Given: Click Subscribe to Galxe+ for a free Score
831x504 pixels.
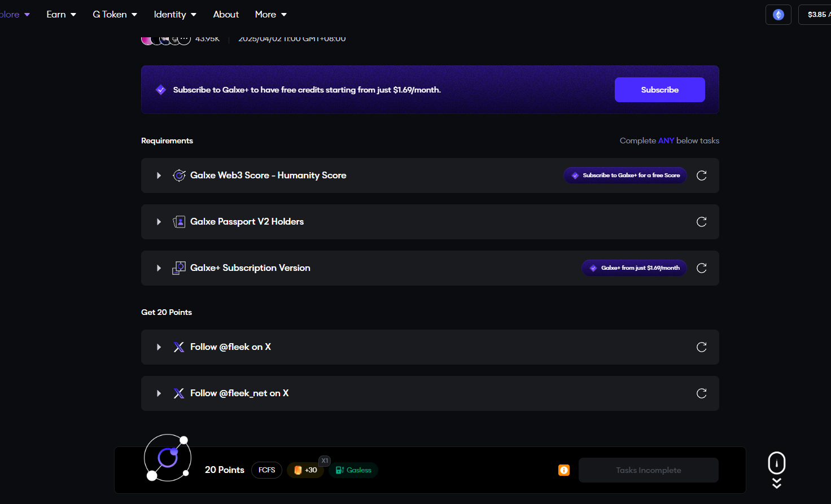Looking at the screenshot, I should pos(625,176).
